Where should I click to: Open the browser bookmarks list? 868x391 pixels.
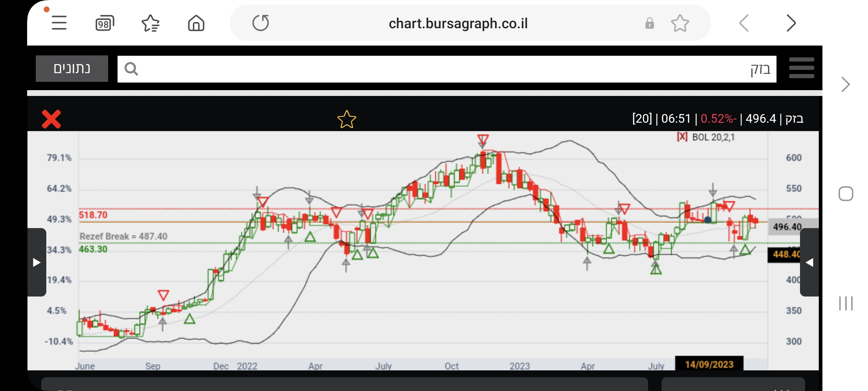150,24
